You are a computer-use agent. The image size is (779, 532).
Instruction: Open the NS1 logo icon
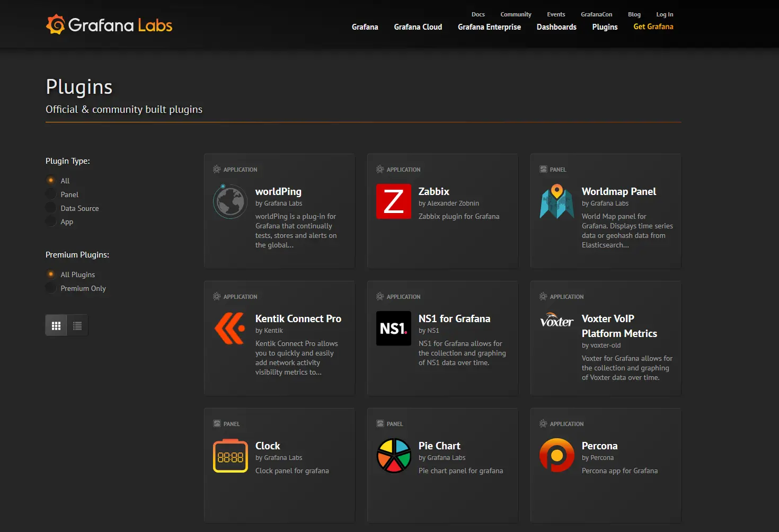394,329
